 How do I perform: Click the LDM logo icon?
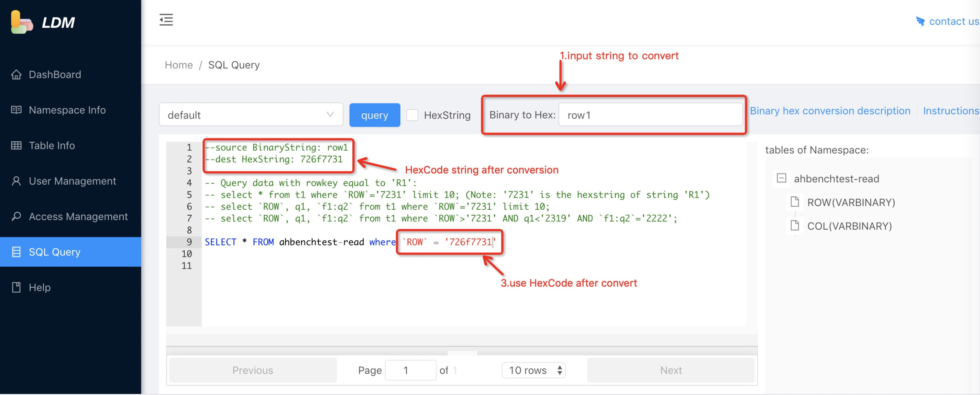[x=21, y=22]
